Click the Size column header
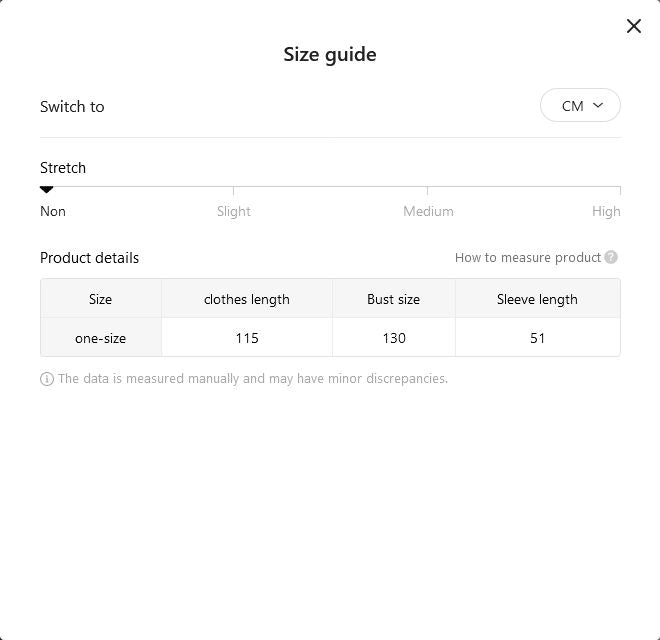Screen dimensions: 660x640 101,299
